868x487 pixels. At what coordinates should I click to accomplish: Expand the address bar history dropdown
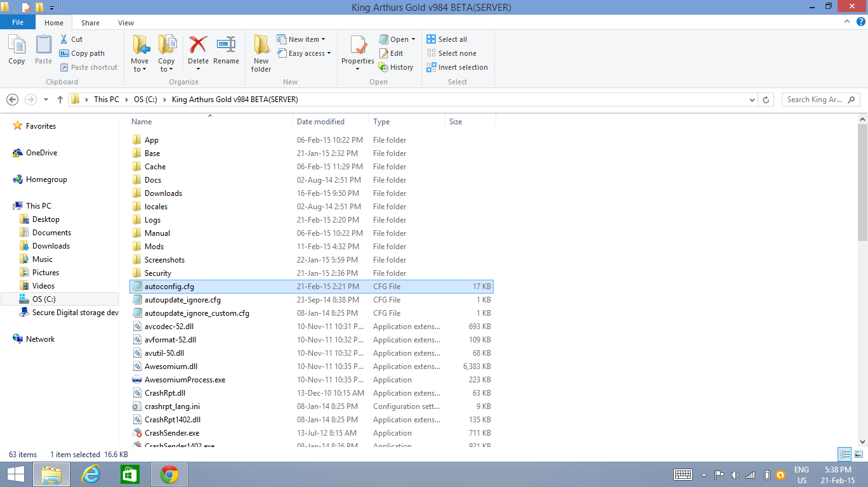click(753, 100)
